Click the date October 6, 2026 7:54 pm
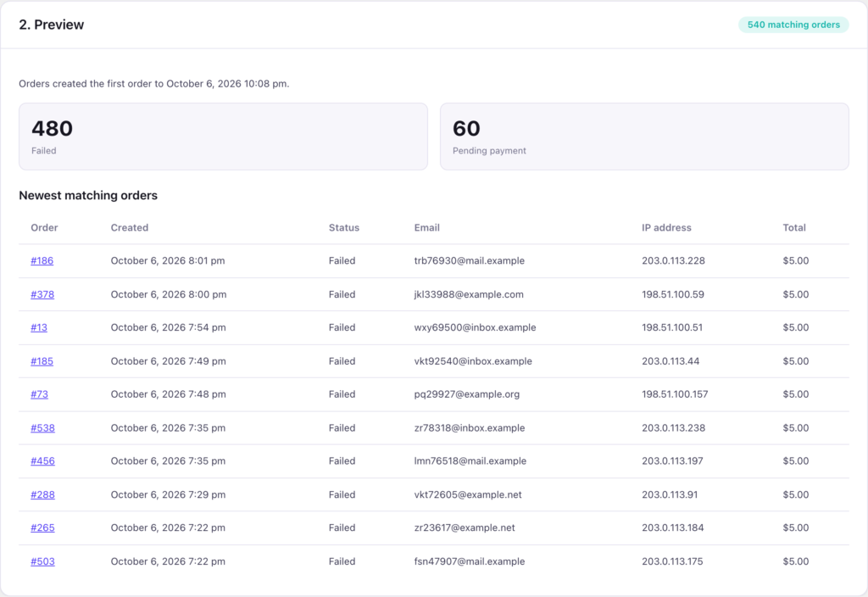The width and height of the screenshot is (868, 597). tap(169, 328)
